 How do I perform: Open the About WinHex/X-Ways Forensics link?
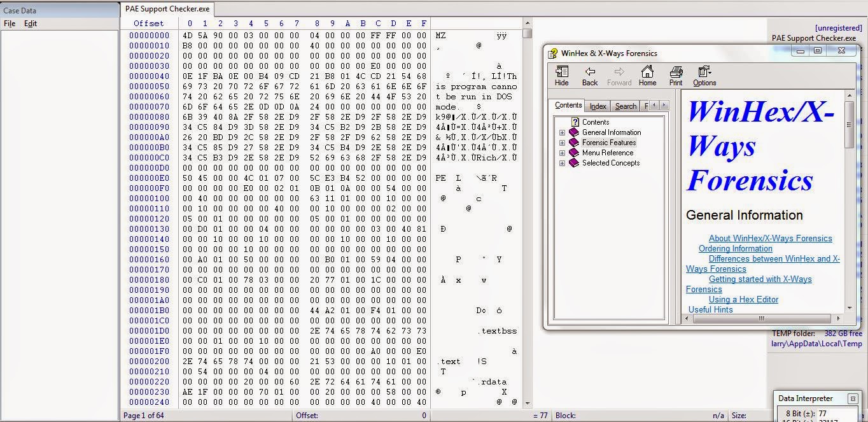pyautogui.click(x=769, y=238)
